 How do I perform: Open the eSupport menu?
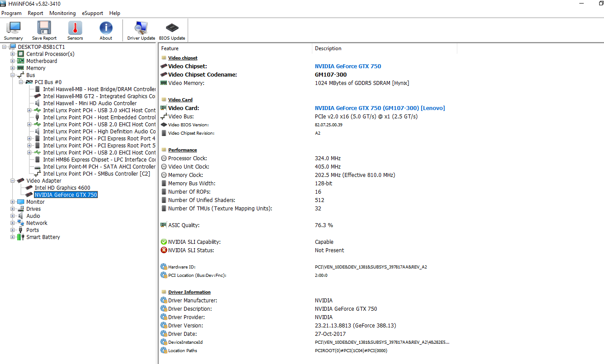click(93, 13)
